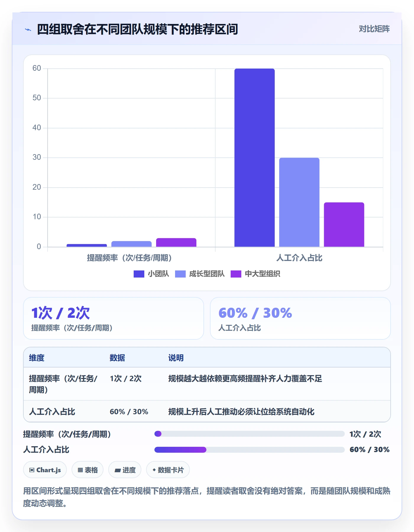The height and width of the screenshot is (532, 414).
Task: Click the 60% / 30% data card
Action: (x=300, y=318)
